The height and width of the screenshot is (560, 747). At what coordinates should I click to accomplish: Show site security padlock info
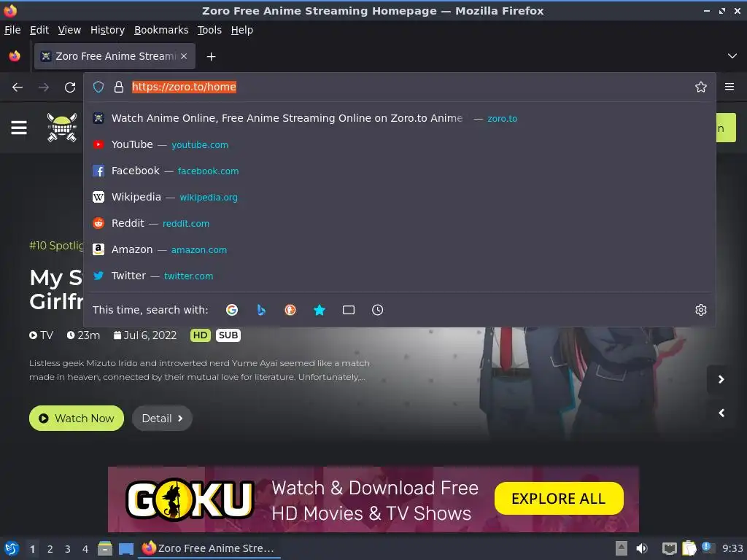tap(119, 87)
